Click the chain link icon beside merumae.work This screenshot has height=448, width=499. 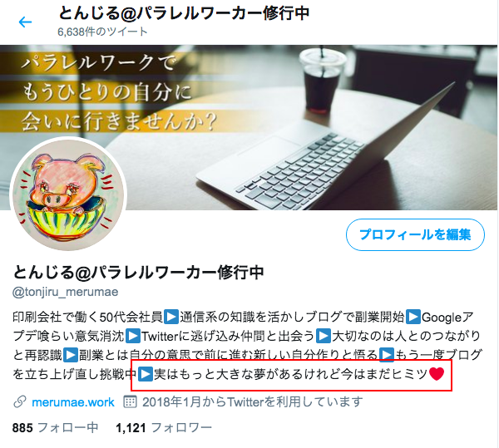tap(20, 402)
